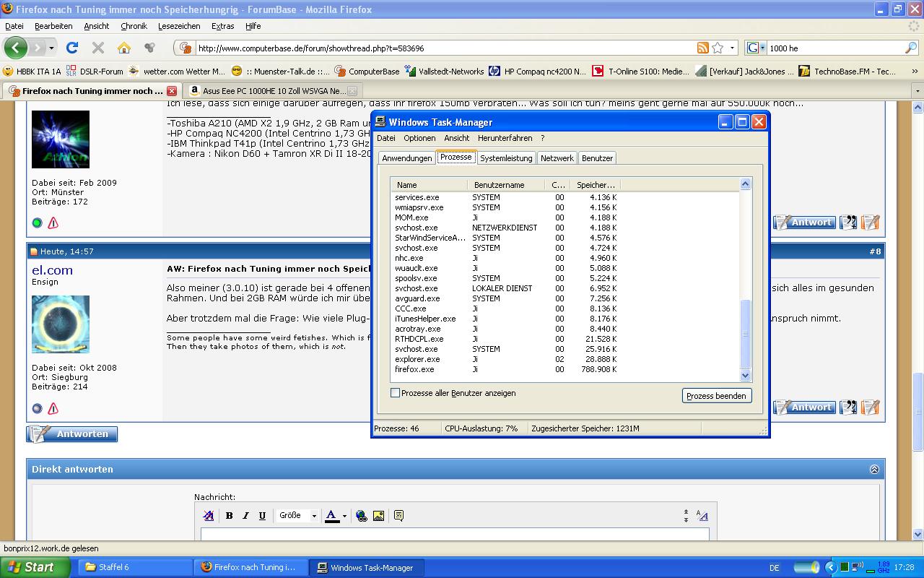The width and height of the screenshot is (924, 578).
Task: Bookmark the page using the star icon
Action: 718,48
